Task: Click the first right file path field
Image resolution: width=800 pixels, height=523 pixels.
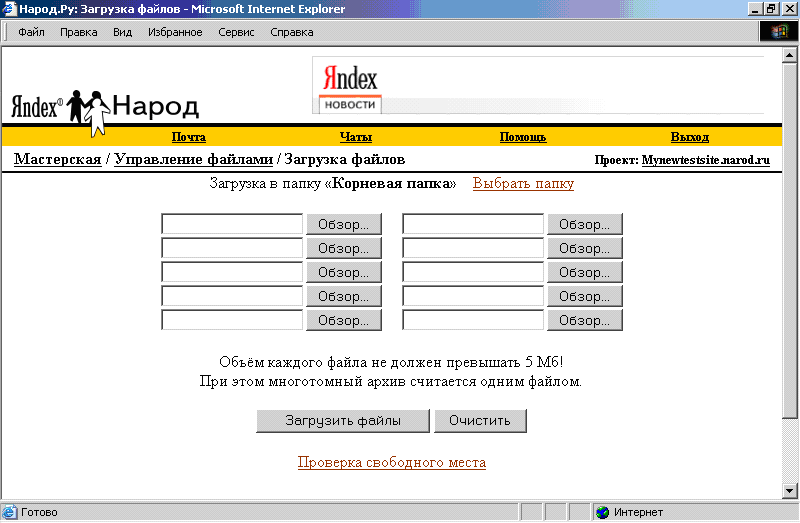Action: click(473, 224)
